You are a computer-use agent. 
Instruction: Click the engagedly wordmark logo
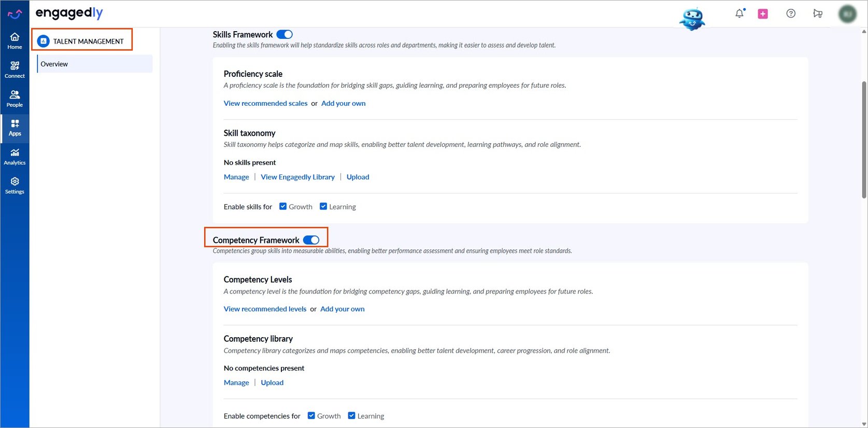(x=69, y=13)
